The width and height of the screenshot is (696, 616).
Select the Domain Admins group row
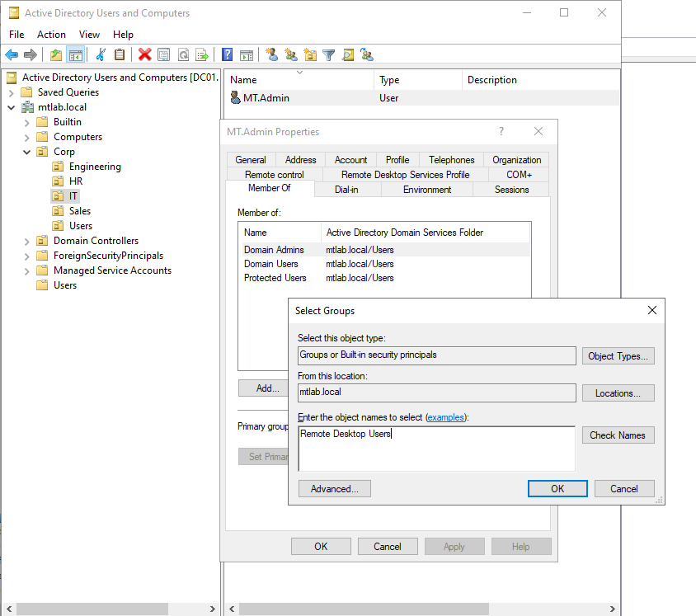pos(384,250)
